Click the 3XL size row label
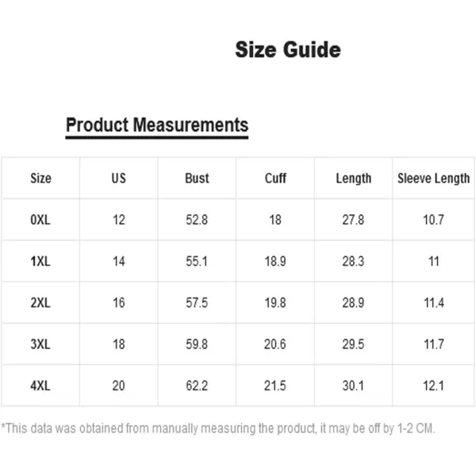This screenshot has width=476, height=476. (x=40, y=344)
